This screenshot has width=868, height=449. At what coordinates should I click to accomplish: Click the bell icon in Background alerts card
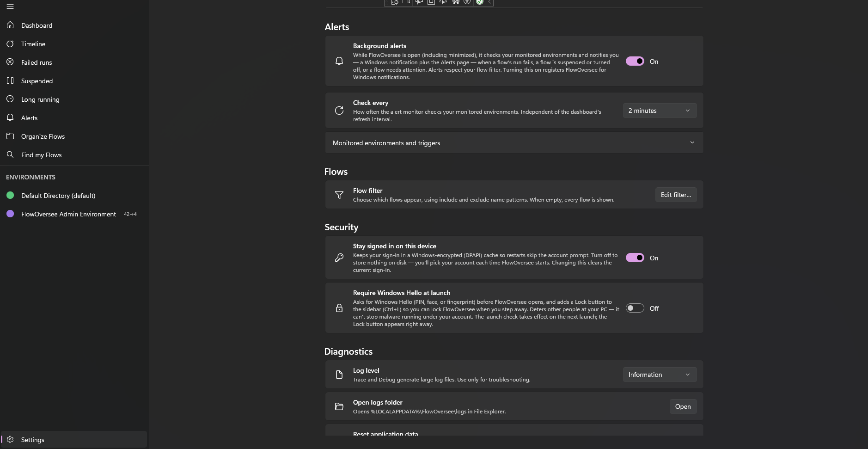pyautogui.click(x=339, y=61)
